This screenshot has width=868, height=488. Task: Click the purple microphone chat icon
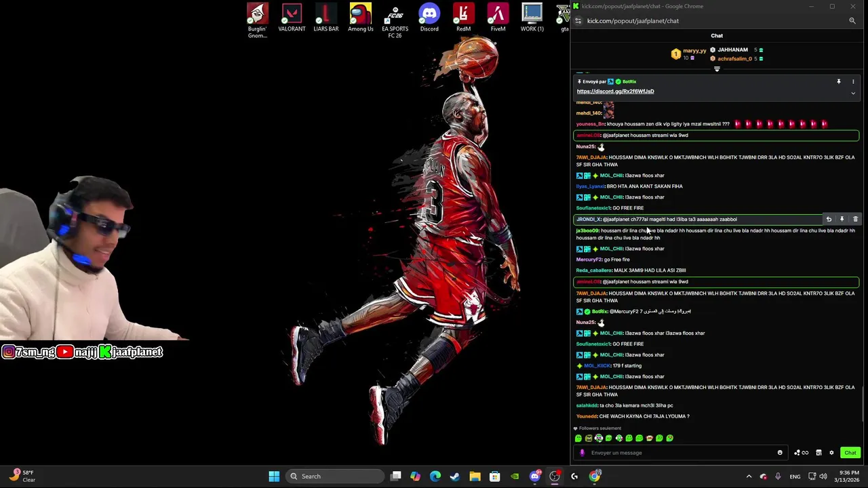click(582, 453)
